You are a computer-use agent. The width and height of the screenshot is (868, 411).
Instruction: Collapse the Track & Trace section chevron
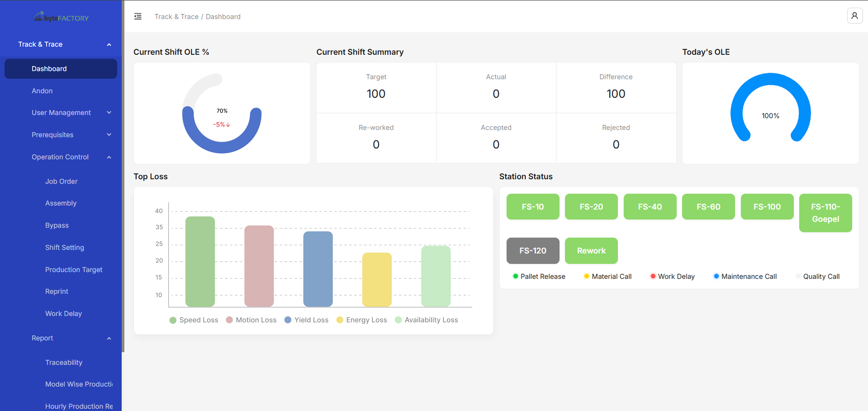pyautogui.click(x=109, y=44)
